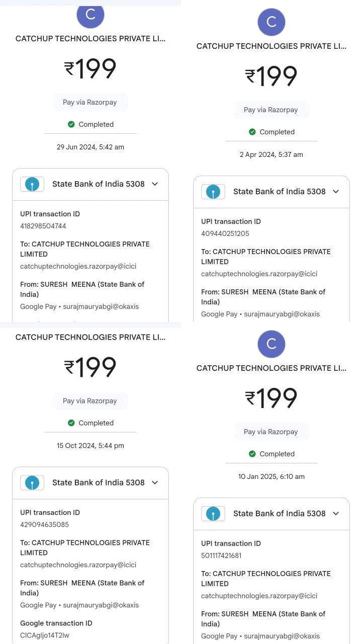The height and width of the screenshot is (644, 362).
Task: Tap the green Completed checkmark above 10 Jan 2025
Action: click(252, 454)
